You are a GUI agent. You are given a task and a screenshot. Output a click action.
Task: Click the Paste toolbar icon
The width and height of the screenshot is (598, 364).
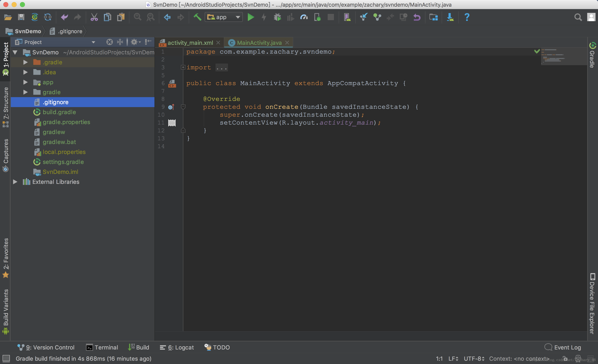(121, 17)
